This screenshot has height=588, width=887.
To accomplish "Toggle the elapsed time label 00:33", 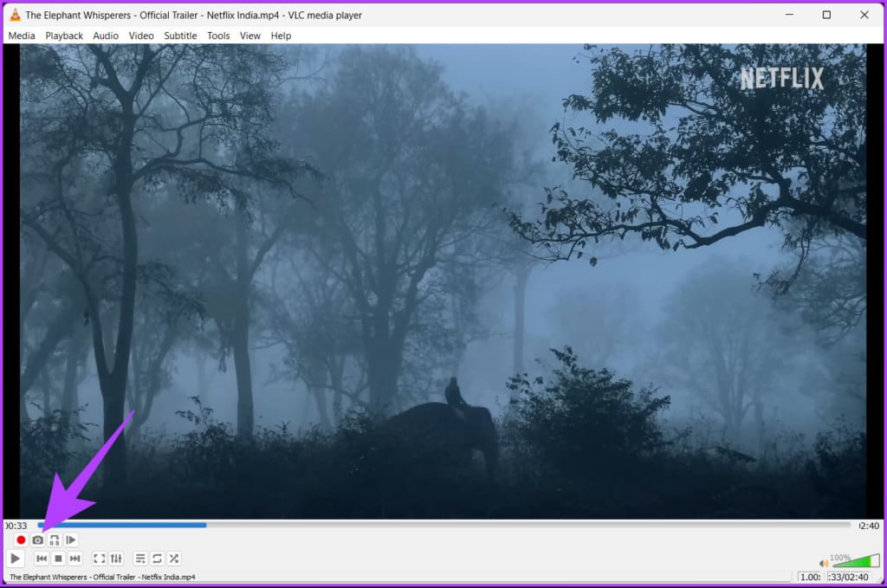I will click(x=16, y=526).
